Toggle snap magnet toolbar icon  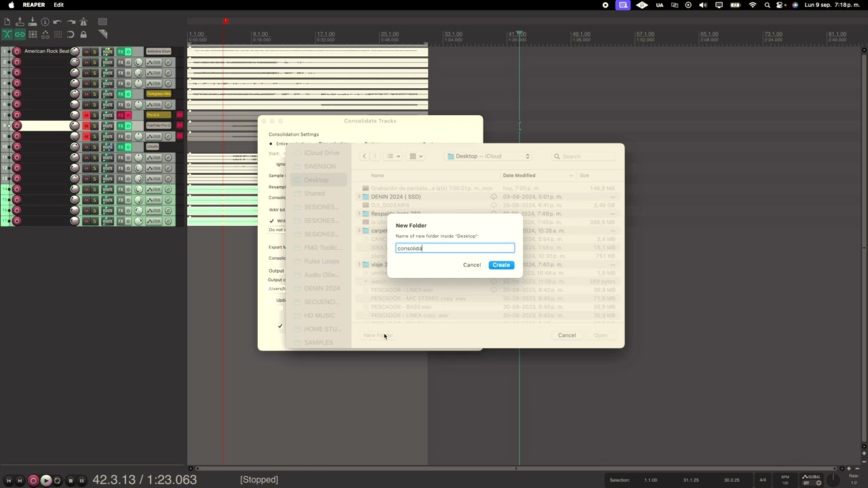tap(71, 35)
